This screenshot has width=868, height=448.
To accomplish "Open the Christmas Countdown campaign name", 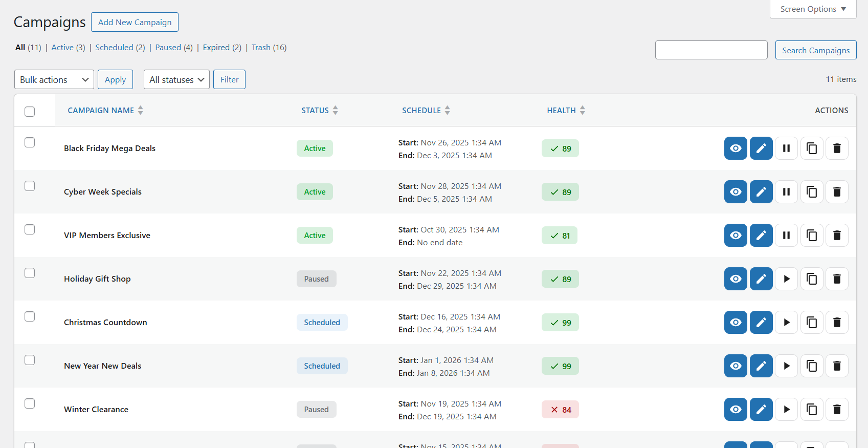I will click(x=105, y=323).
